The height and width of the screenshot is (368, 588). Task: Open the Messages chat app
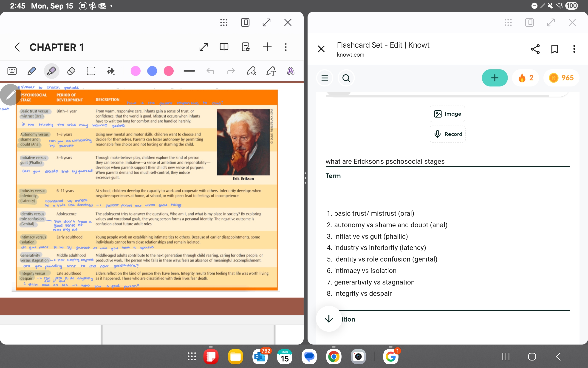tap(309, 356)
